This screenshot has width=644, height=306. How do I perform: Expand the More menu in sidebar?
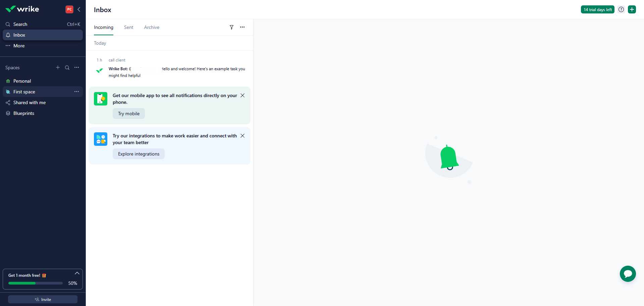(43, 46)
